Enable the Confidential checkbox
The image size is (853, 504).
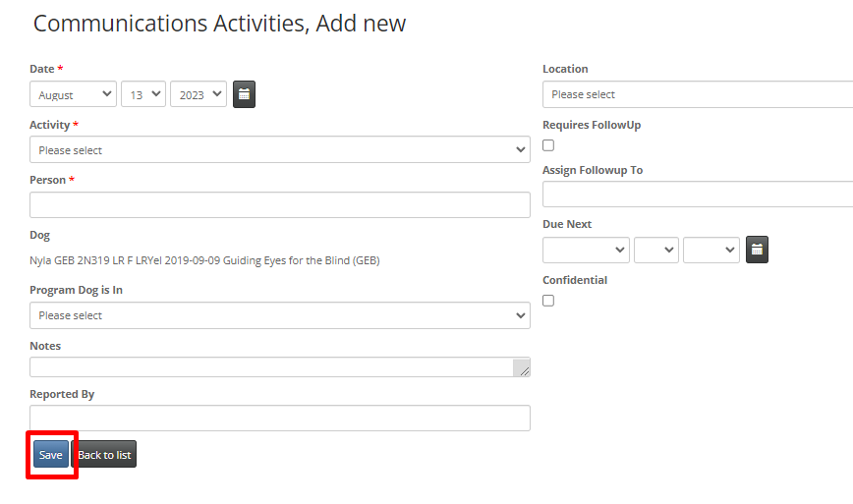coord(548,301)
